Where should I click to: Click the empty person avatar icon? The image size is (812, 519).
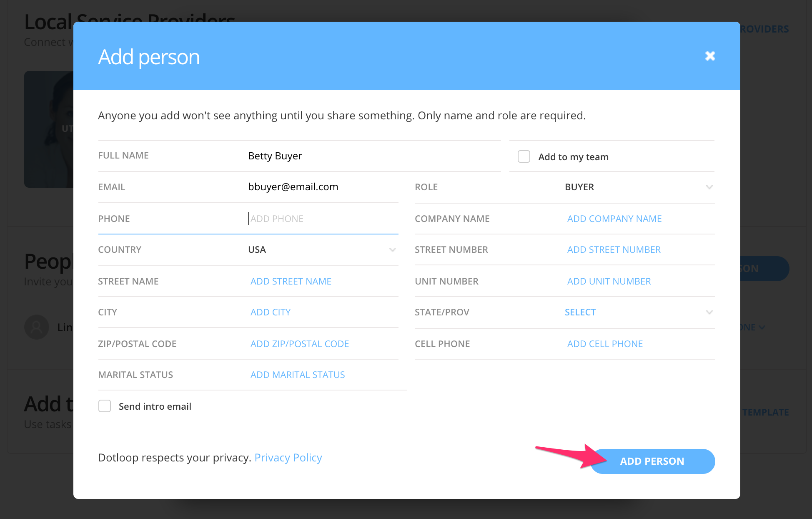tap(37, 327)
